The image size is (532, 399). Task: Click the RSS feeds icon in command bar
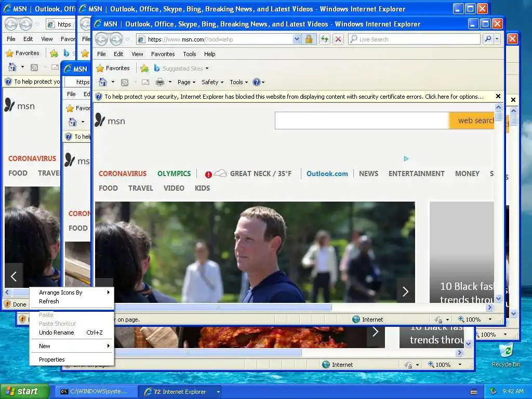(x=125, y=82)
